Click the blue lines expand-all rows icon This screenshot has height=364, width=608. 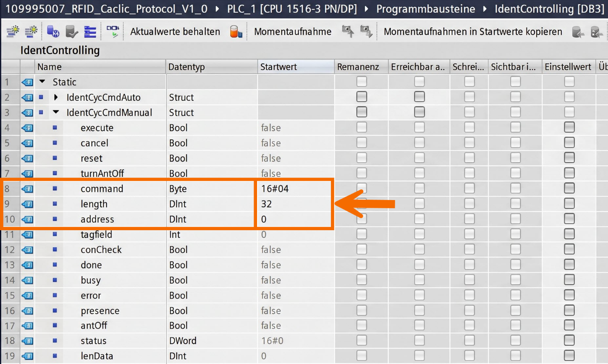click(x=90, y=31)
